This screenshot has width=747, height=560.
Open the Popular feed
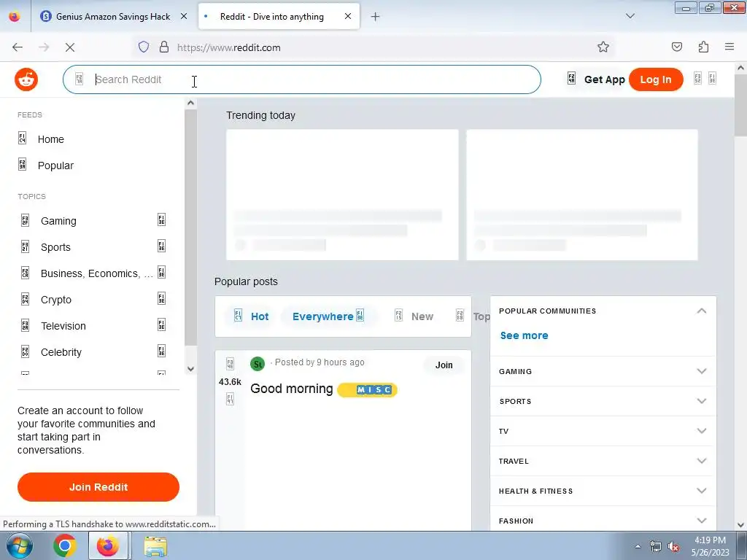pos(55,166)
